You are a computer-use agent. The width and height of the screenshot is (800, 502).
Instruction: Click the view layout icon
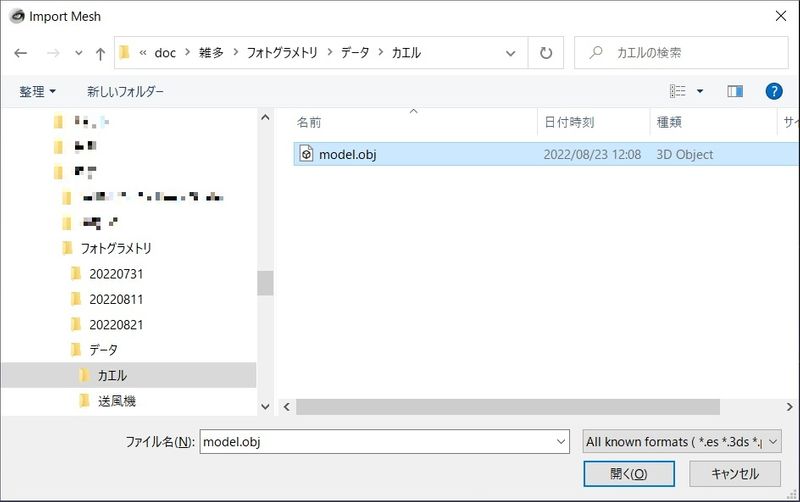tap(678, 91)
